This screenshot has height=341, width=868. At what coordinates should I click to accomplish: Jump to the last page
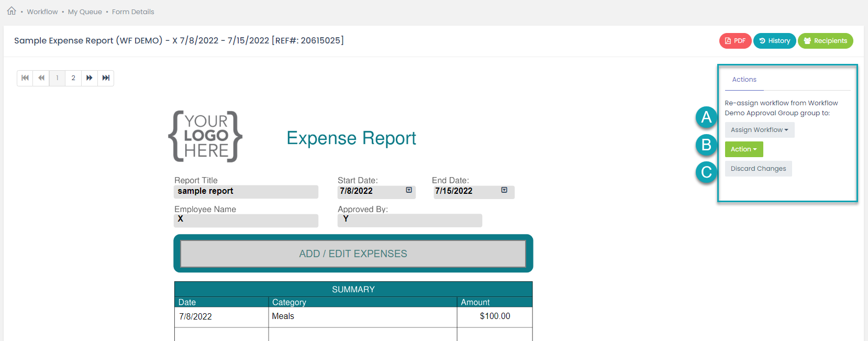106,78
